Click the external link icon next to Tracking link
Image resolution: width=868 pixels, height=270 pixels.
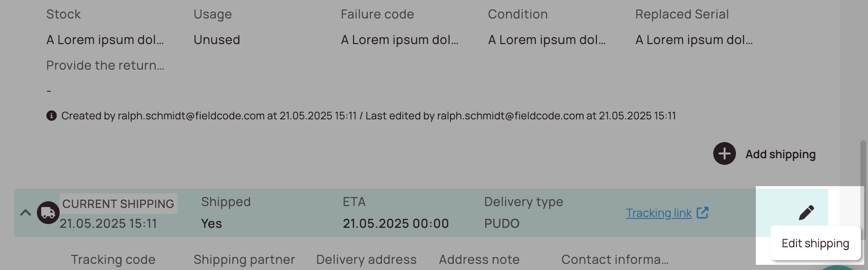pos(703,213)
